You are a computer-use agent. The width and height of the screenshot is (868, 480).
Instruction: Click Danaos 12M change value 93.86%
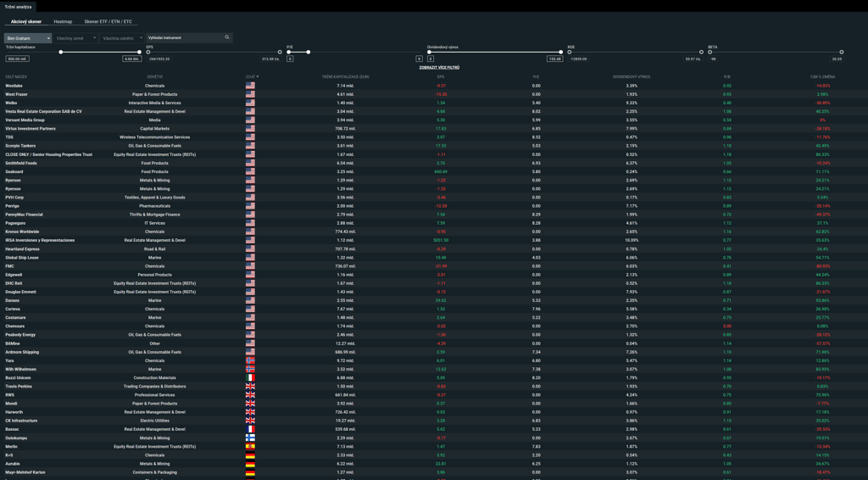click(822, 300)
